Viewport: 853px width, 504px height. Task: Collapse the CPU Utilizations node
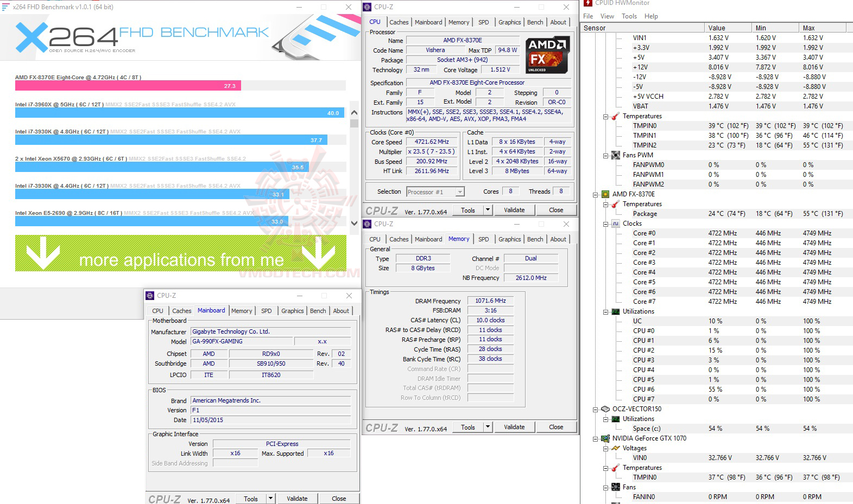coord(605,312)
